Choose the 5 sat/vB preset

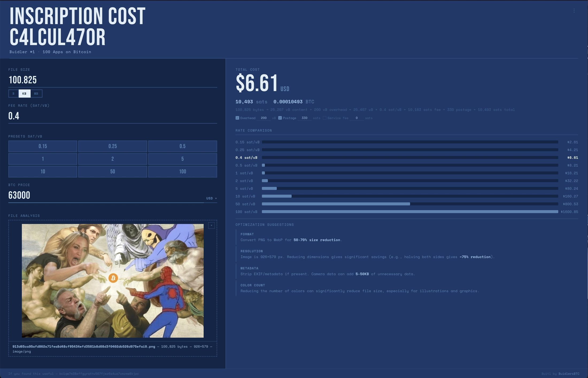click(183, 159)
